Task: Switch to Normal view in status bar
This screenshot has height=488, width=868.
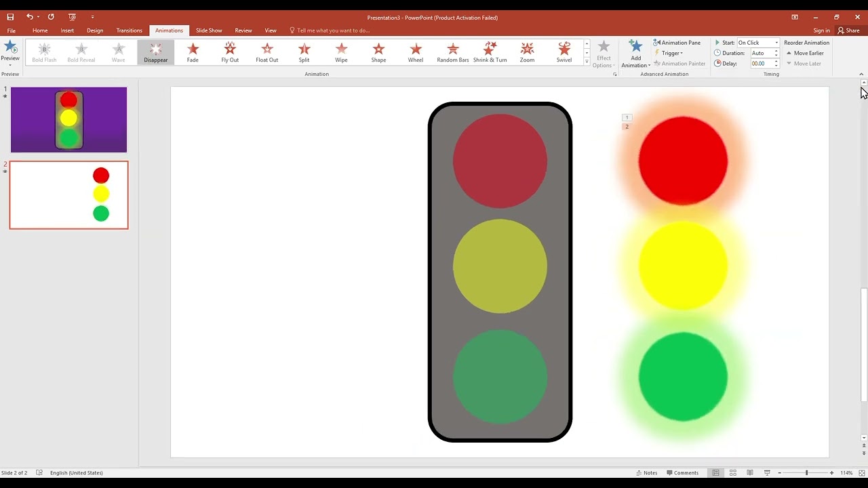Action: tap(715, 472)
